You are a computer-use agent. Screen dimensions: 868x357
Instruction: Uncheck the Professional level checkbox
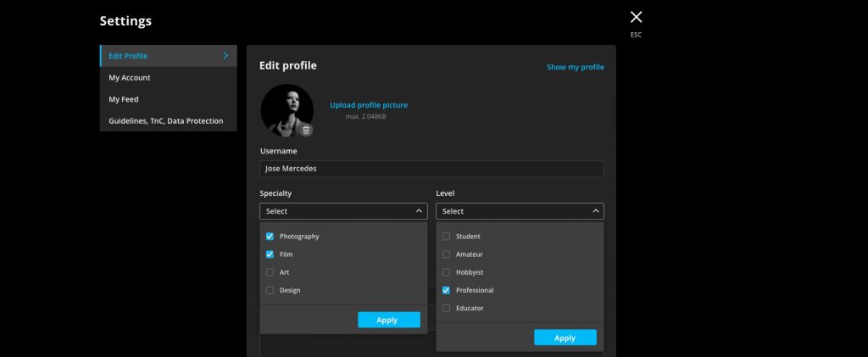[x=446, y=290]
